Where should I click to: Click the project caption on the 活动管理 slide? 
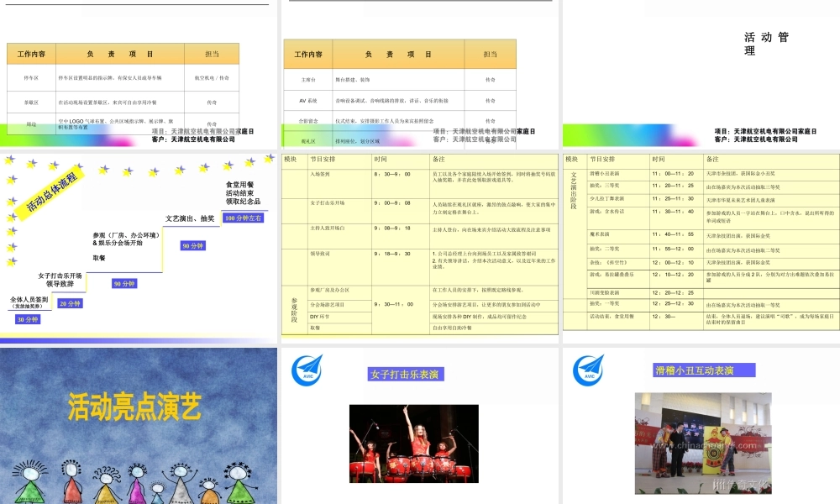[765, 135]
